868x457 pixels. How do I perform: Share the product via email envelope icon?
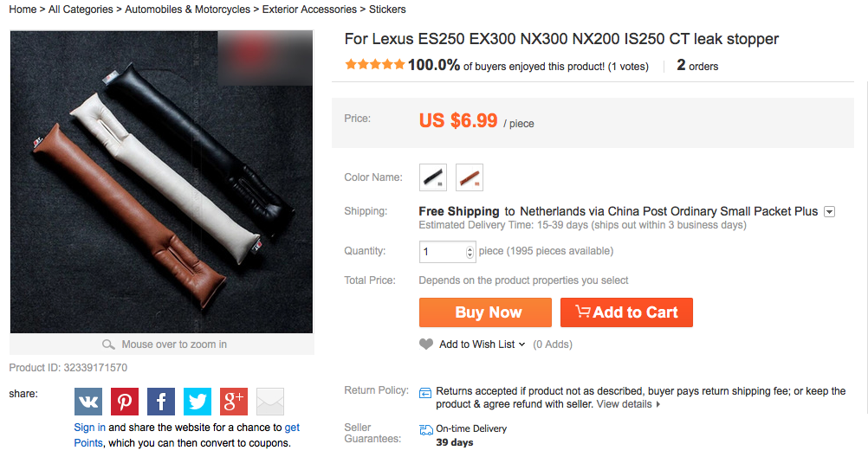270,402
